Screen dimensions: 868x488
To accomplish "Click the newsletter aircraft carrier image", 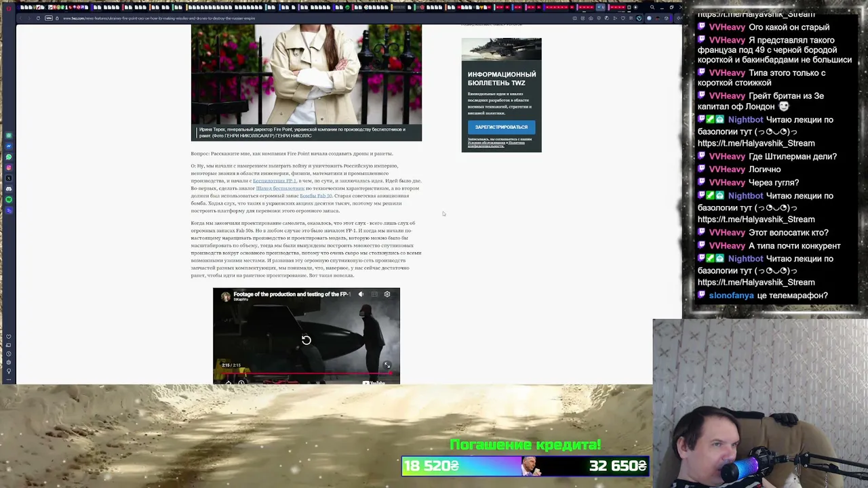I will (502, 50).
